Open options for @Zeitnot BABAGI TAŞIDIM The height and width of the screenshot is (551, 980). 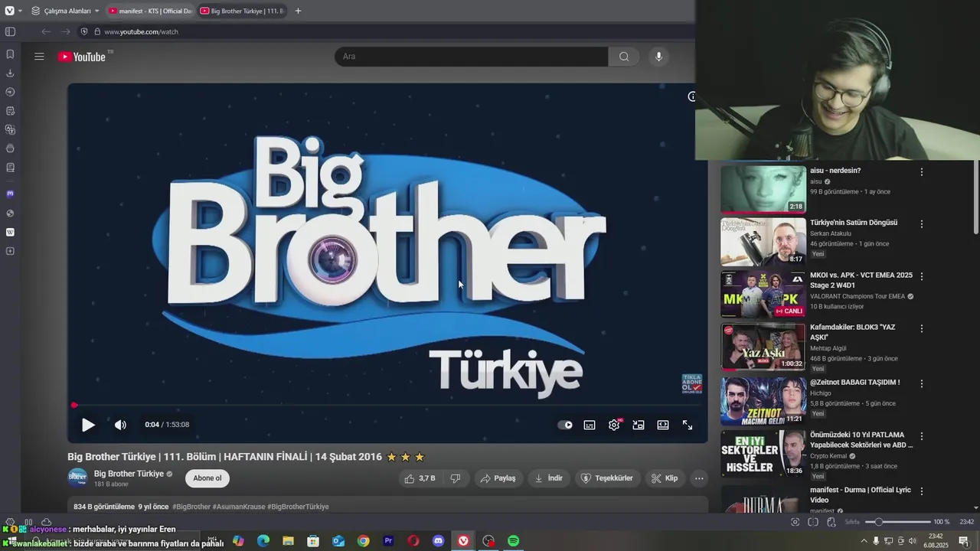pos(922,383)
